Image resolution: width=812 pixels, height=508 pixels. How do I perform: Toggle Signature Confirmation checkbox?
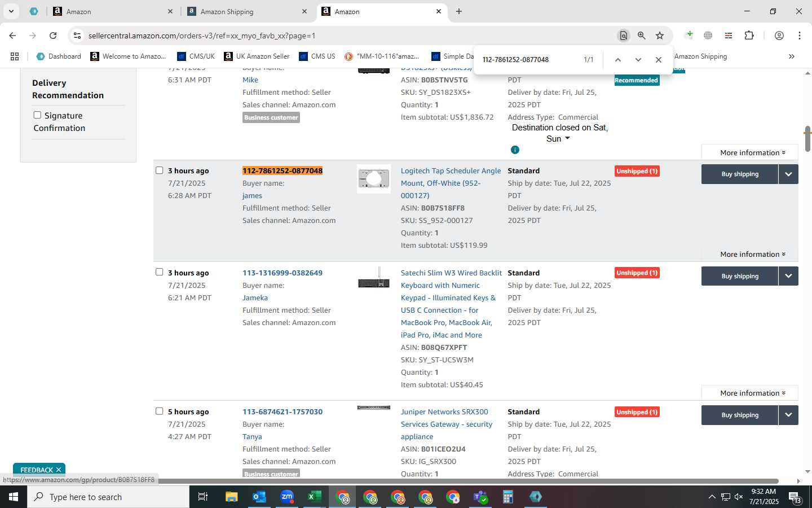point(37,115)
